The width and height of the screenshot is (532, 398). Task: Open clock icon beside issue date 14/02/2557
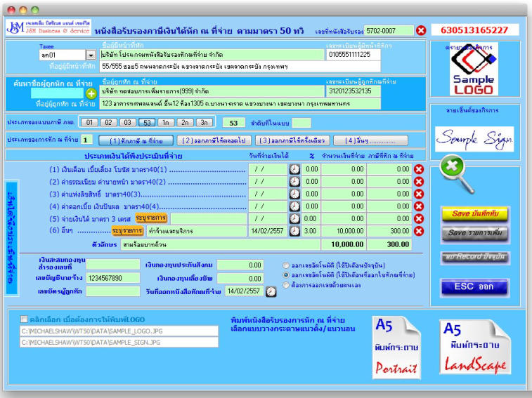(x=271, y=291)
